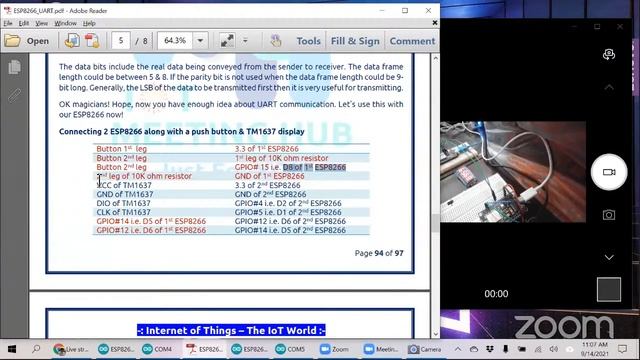The image size is (640, 360).
Task: Click the down chevron in Camera app
Action: (609, 258)
